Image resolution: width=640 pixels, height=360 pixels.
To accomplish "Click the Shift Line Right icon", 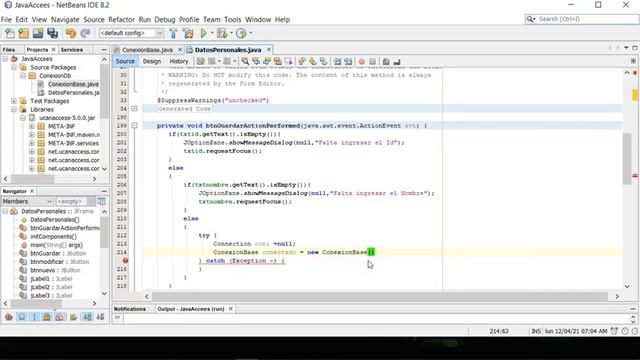I will coord(348,61).
